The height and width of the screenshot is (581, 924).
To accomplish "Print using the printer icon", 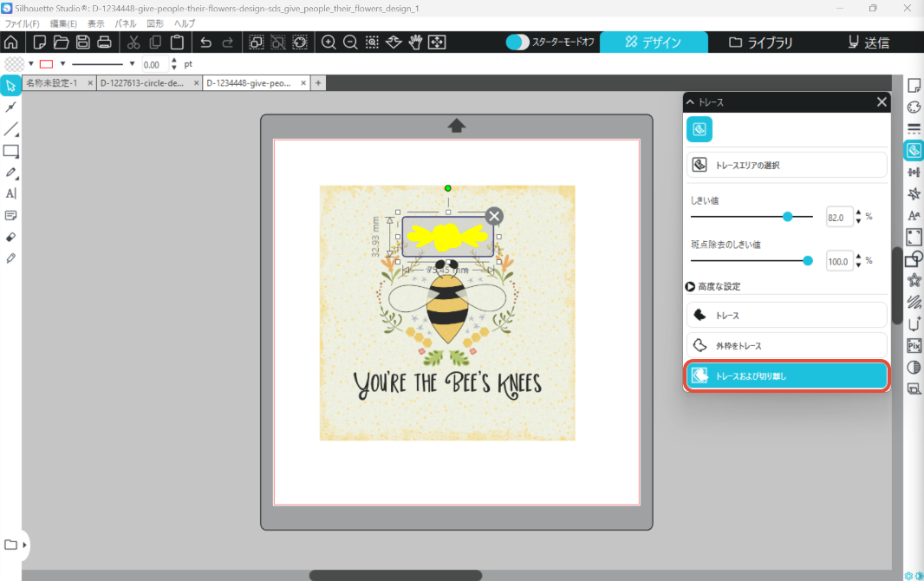I will pos(104,42).
